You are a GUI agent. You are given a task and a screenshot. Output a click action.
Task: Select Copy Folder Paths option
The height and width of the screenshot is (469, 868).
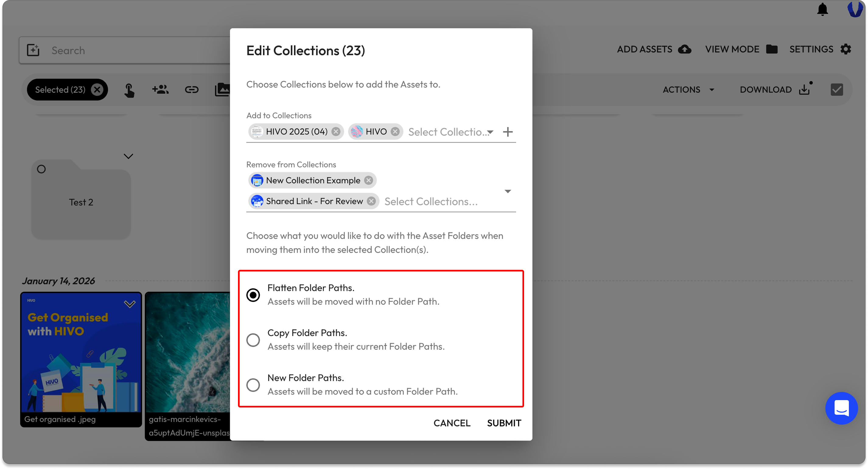coord(253,340)
